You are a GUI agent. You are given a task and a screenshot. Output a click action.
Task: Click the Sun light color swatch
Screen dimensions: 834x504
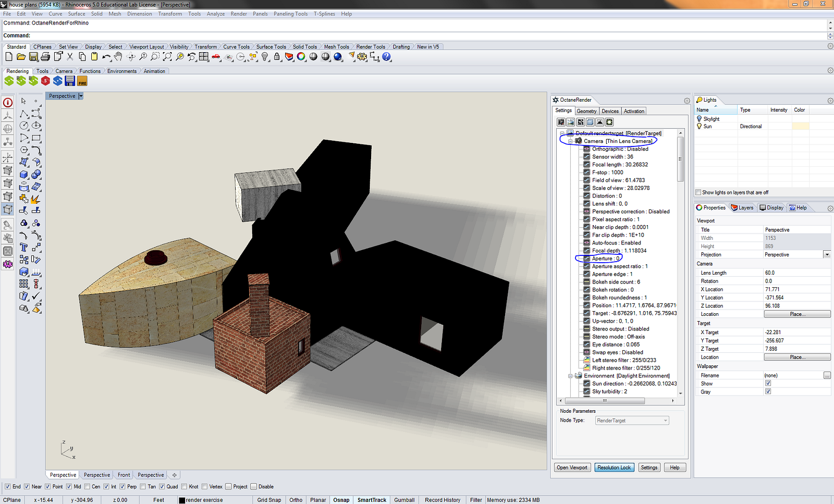[x=800, y=126]
